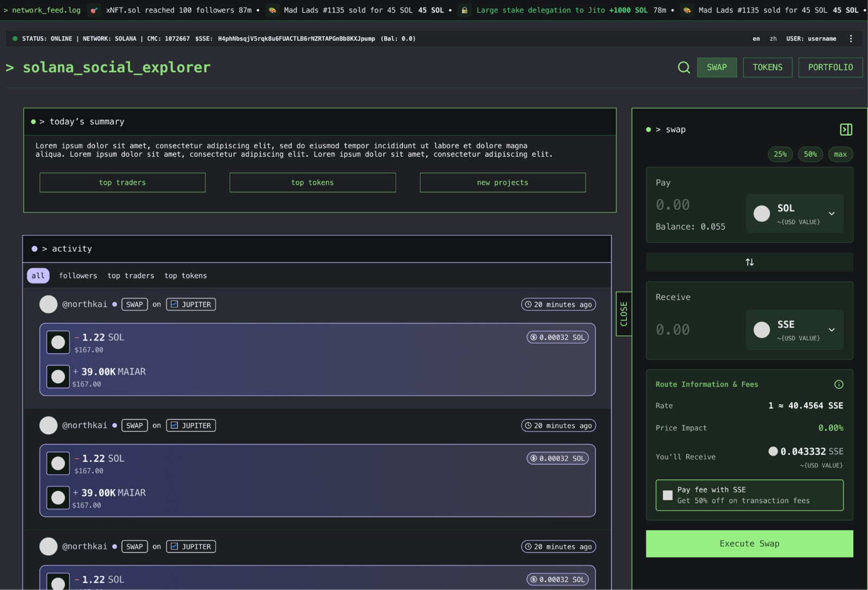Click JUPITER badge in first activity entry

tap(191, 304)
